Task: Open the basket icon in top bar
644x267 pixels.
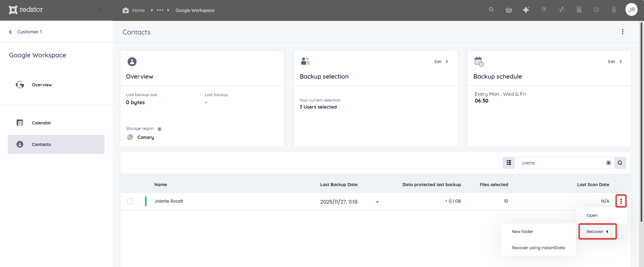Action: coord(509,10)
